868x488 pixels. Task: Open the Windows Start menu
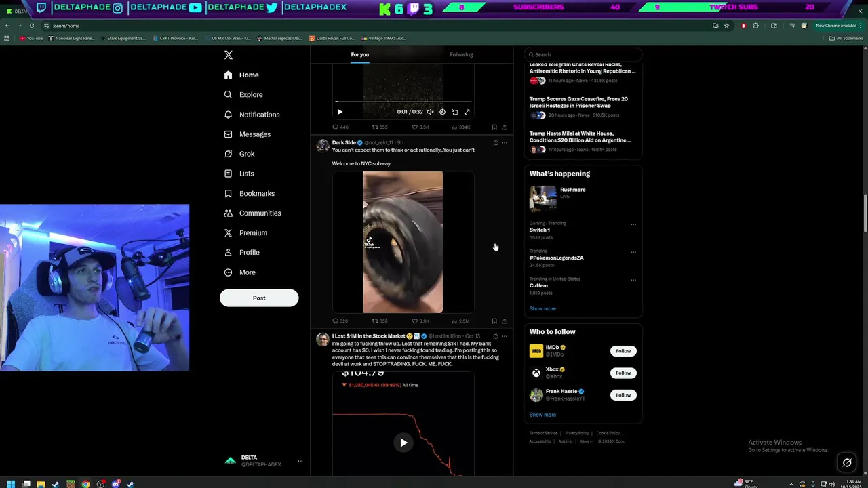click(x=11, y=483)
